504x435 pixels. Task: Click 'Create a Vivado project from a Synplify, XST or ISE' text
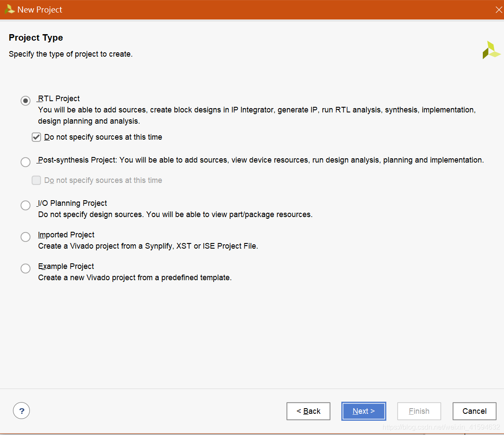[148, 246]
